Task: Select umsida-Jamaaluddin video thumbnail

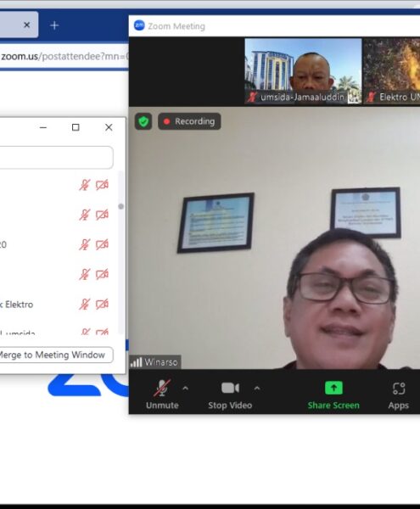Action: (x=303, y=71)
